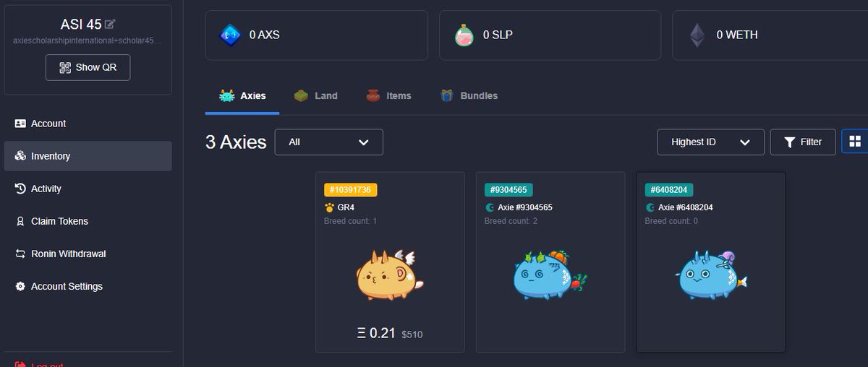Viewport: 868px width, 367px height.
Task: Click the ASI 45 account name
Action: tap(81, 25)
